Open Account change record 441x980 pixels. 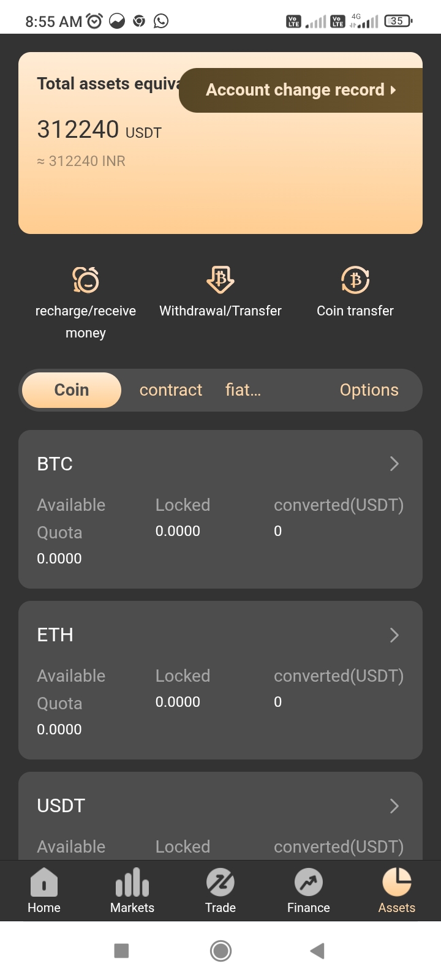pyautogui.click(x=301, y=90)
